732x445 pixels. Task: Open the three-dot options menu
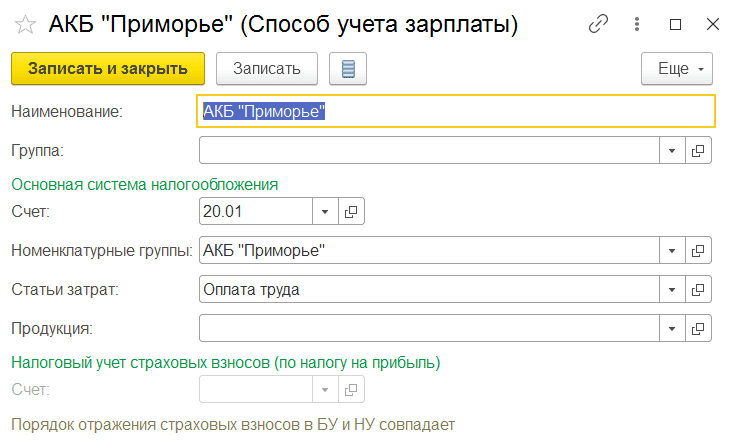click(x=637, y=24)
